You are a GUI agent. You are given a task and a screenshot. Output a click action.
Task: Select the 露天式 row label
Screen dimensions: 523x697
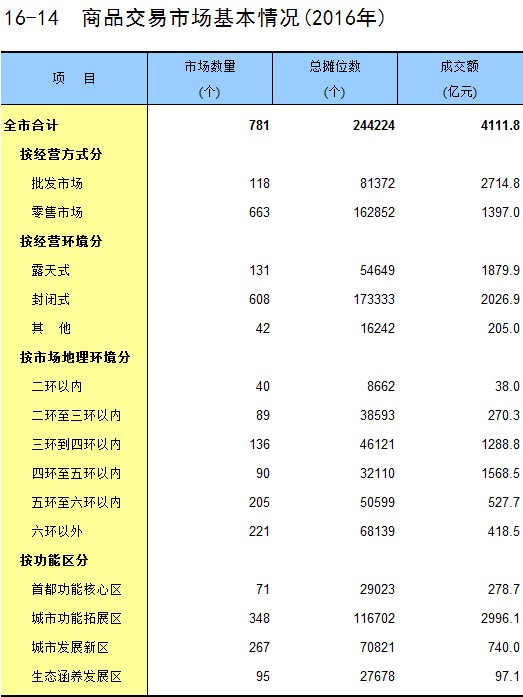tap(50, 270)
